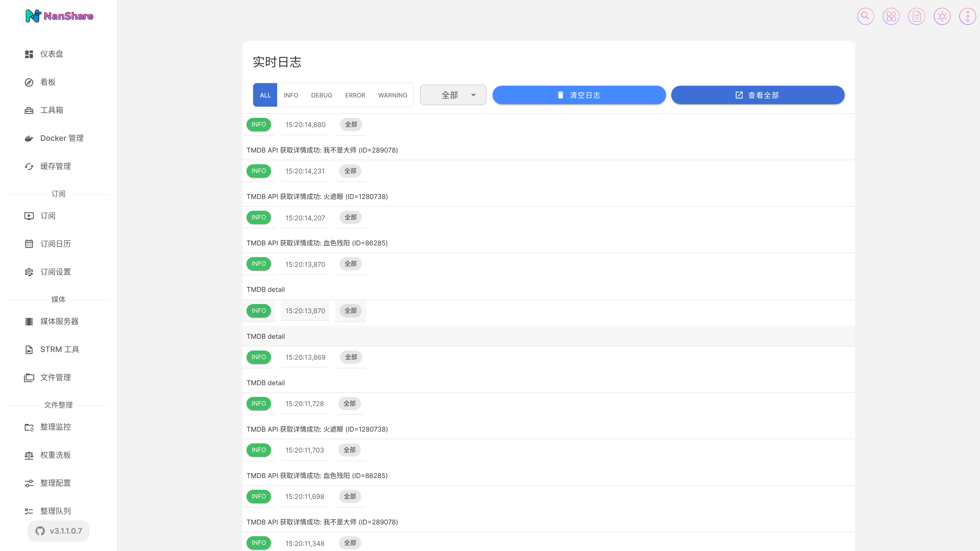The height and width of the screenshot is (551, 980).
Task: Select the WARNING log filter tab
Action: [x=393, y=95]
